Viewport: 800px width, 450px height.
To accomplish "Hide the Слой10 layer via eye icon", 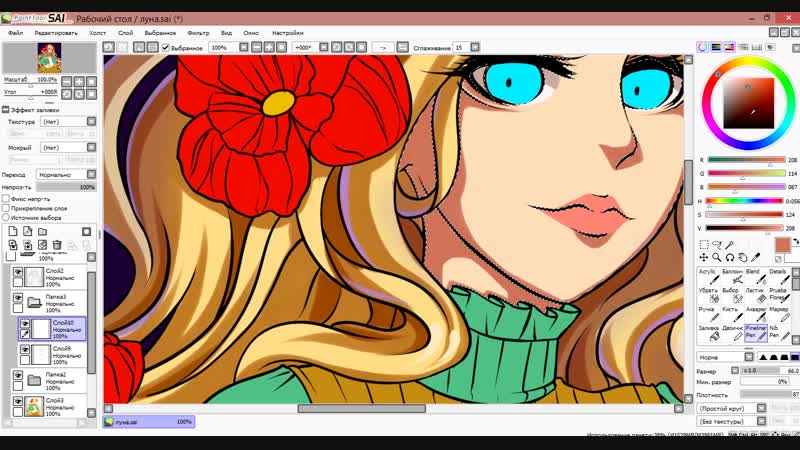I will tap(24, 323).
